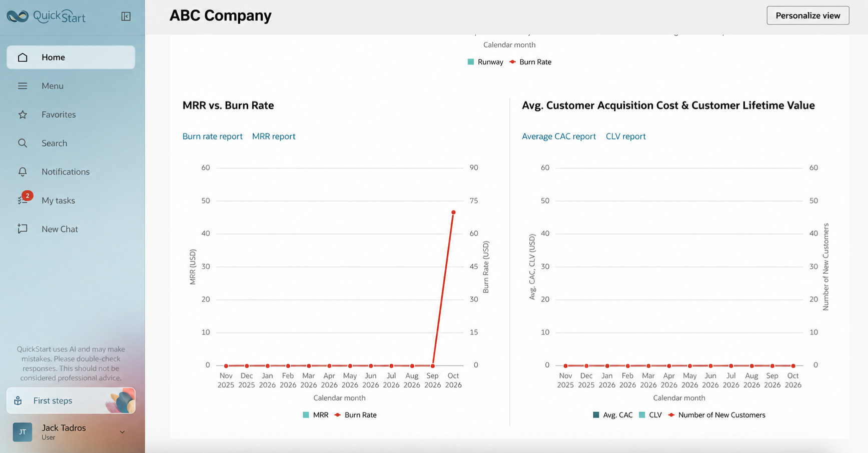
Task: Toggle Number of New Customers legend
Action: point(716,415)
